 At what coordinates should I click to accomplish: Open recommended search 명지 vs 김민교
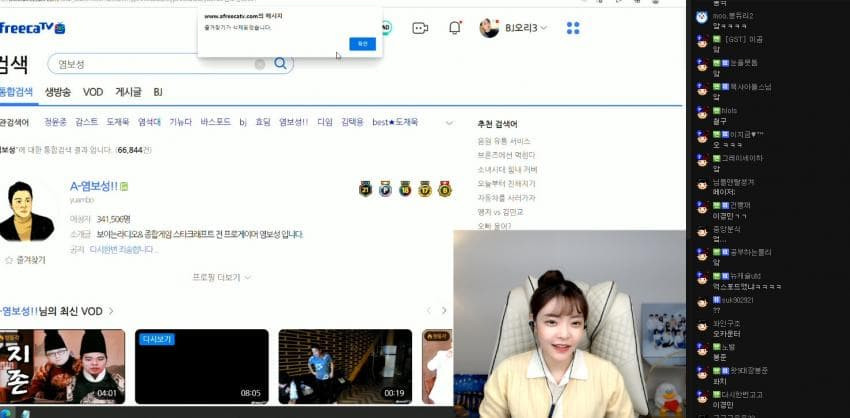click(500, 212)
